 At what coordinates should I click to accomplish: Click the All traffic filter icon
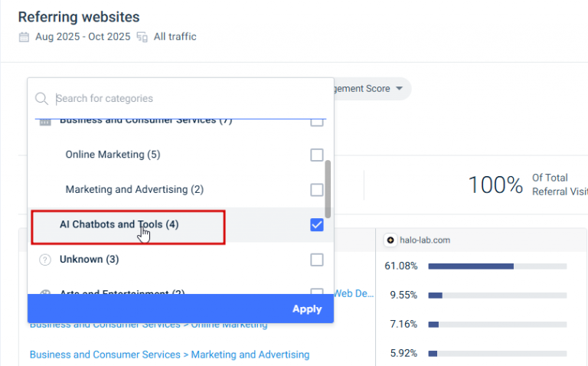point(142,37)
